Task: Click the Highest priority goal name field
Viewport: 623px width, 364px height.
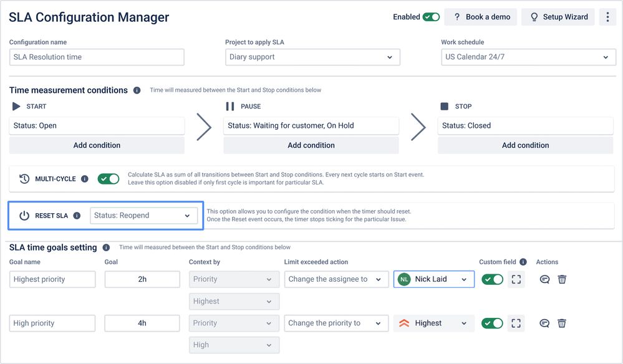Action: pyautogui.click(x=52, y=279)
